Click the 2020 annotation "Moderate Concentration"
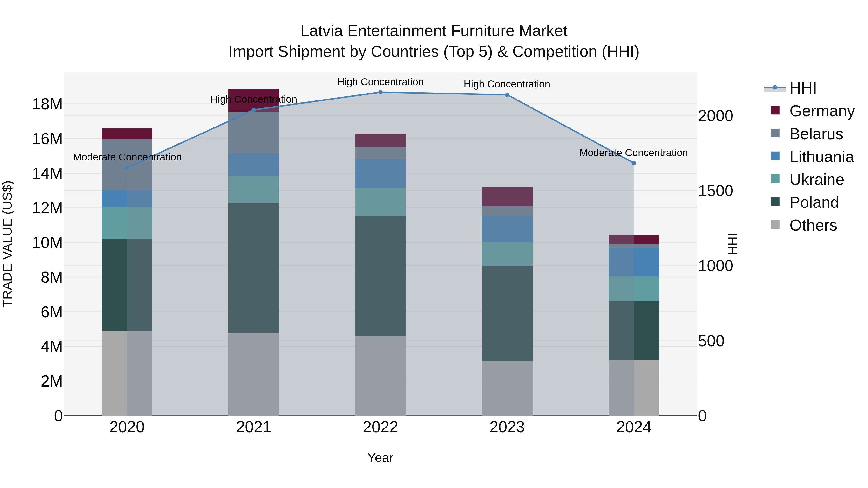 click(x=127, y=157)
